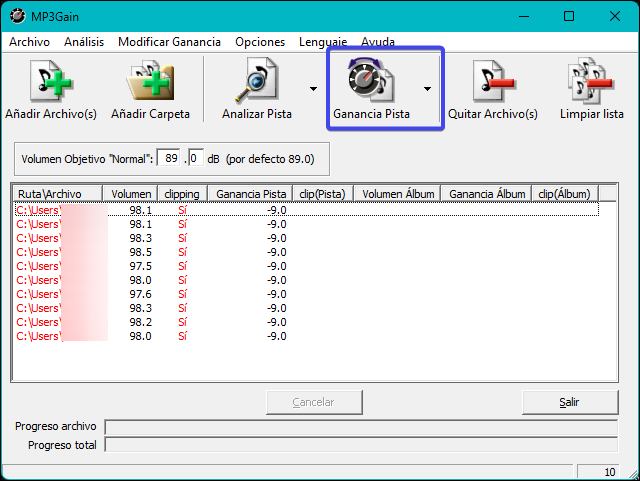Expand the Analizar Pista dropdown arrow
This screenshot has width=640, height=481.
point(313,89)
